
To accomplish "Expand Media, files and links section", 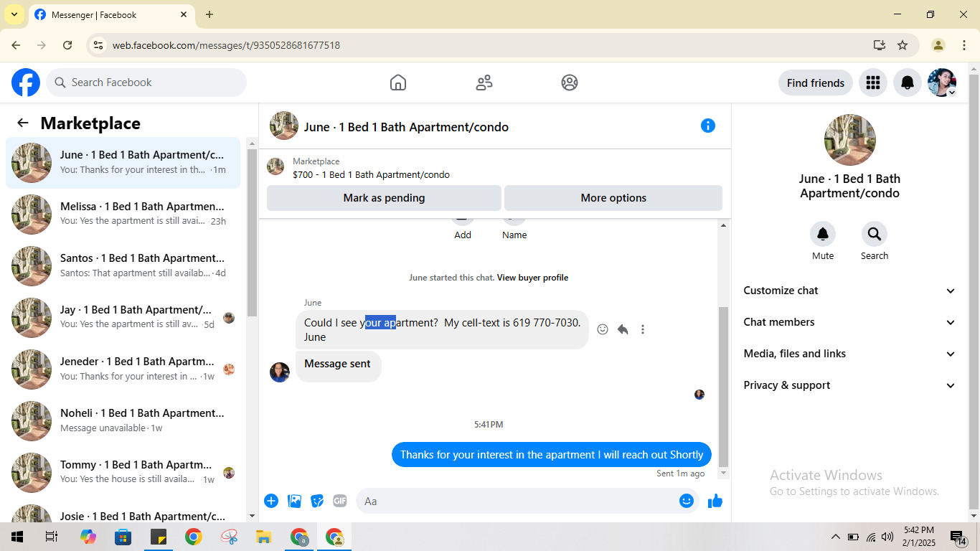I will (849, 354).
